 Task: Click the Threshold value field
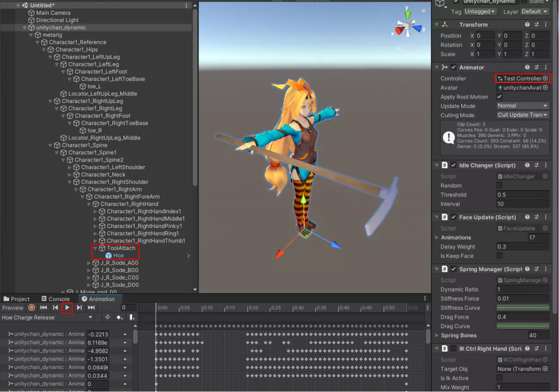(523, 195)
